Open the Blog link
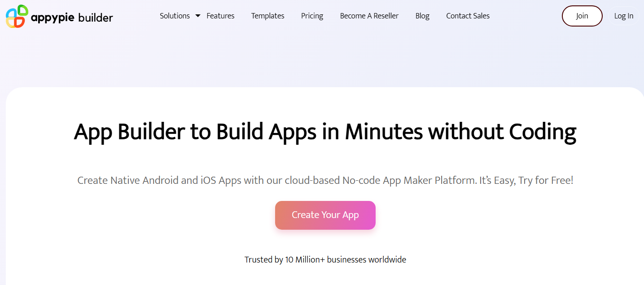 [422, 16]
